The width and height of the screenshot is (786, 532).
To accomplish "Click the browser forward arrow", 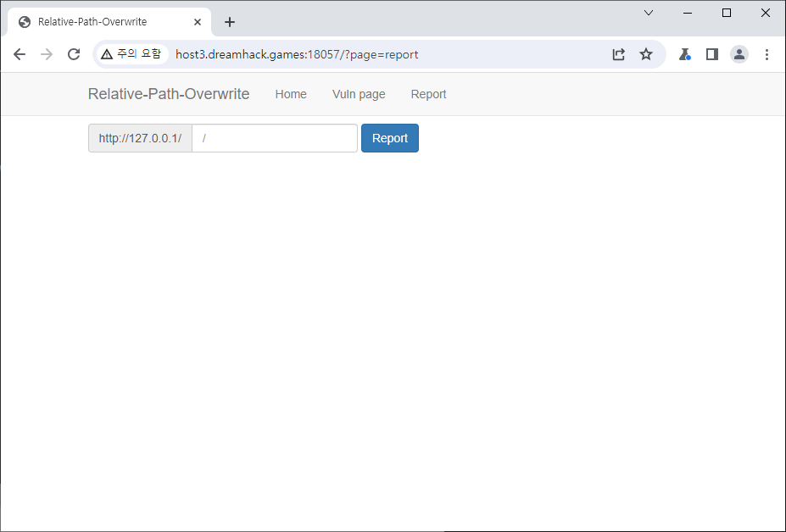I will point(47,54).
